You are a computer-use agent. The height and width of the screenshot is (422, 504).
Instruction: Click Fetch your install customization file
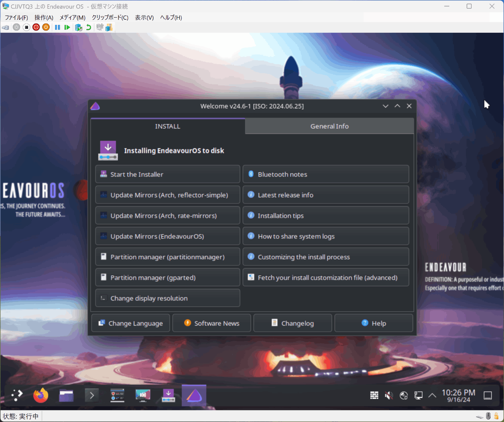click(x=326, y=277)
